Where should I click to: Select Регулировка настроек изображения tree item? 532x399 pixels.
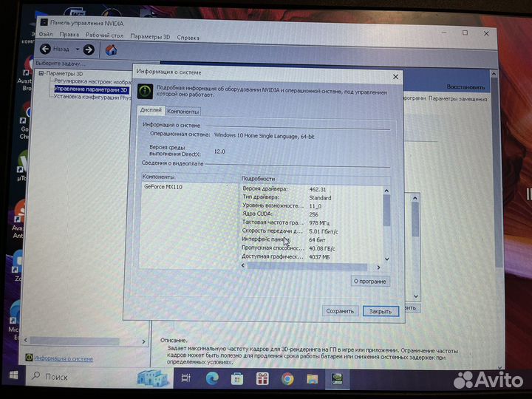[x=92, y=81]
